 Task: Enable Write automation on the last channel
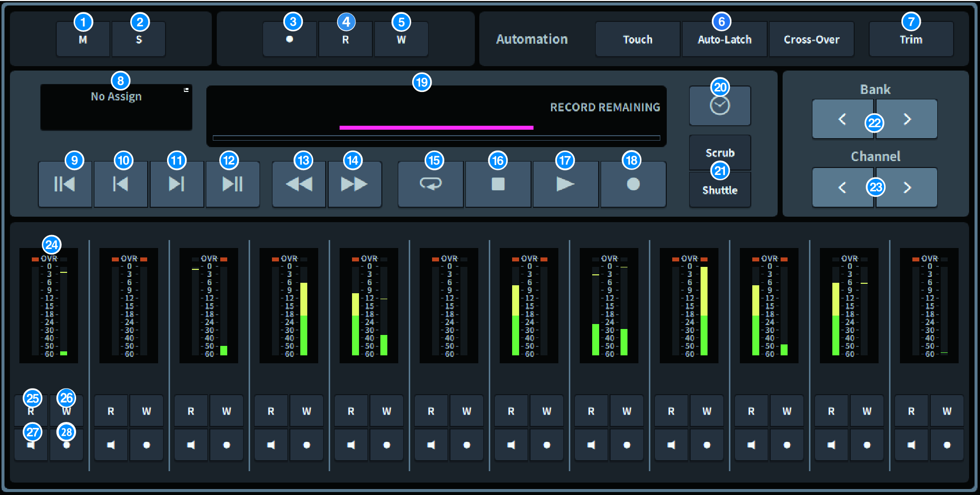(947, 411)
